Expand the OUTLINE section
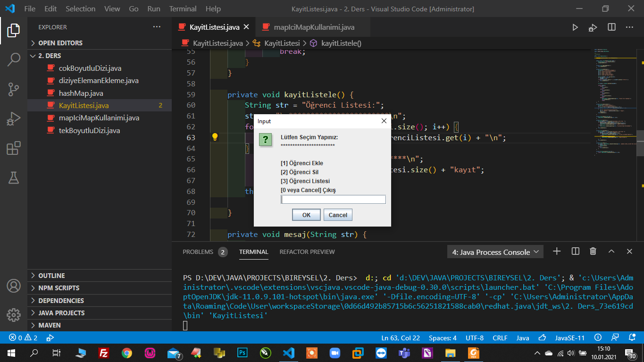644x362 pixels. coord(51,276)
